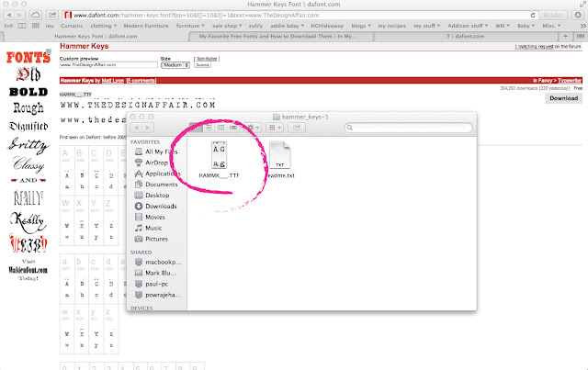Switch Finder to list view

pyautogui.click(x=209, y=128)
